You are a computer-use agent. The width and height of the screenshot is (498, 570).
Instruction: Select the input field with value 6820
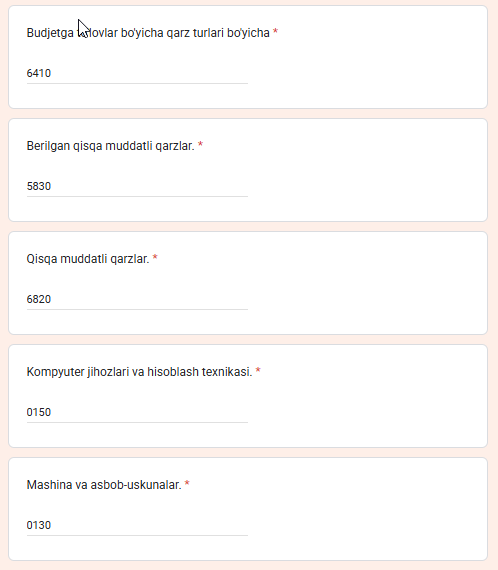[x=137, y=299]
